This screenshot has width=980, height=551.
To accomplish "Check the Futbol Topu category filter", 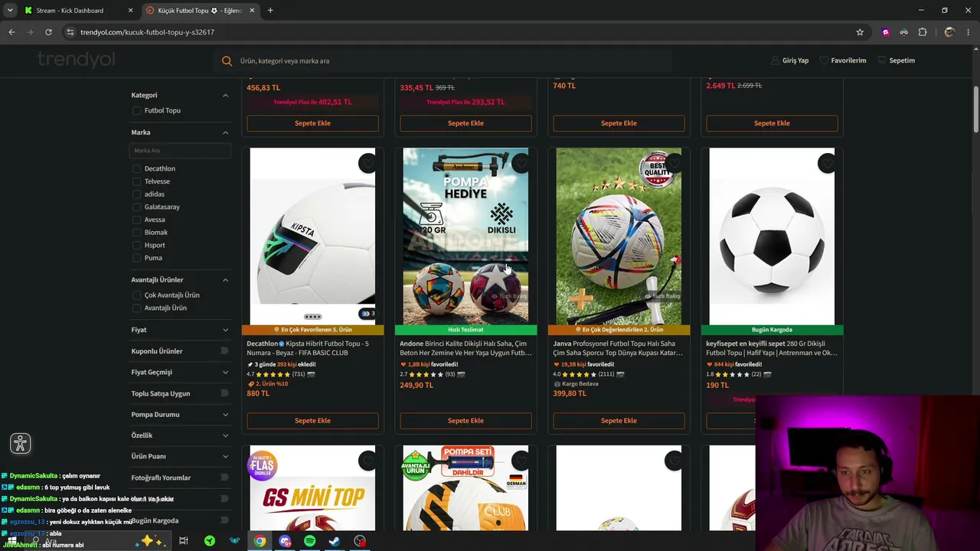I will tap(136, 111).
